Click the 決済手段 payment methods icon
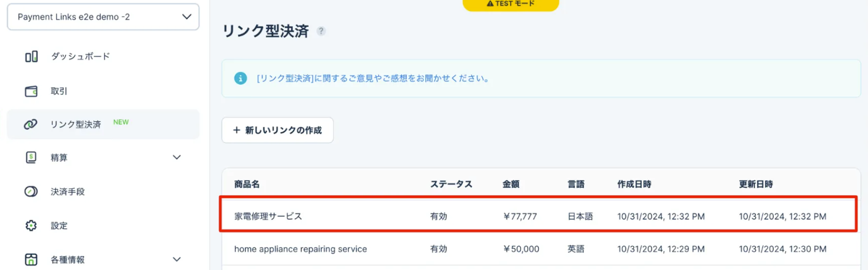The image size is (868, 270). pyautogui.click(x=31, y=192)
